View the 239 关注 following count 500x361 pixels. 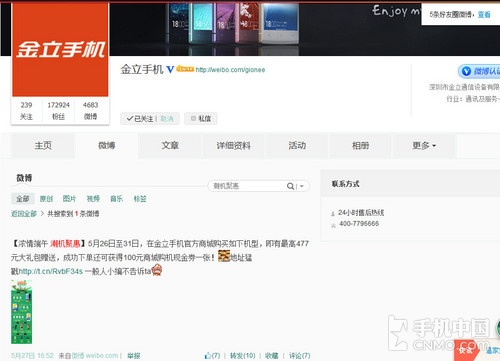(x=26, y=111)
